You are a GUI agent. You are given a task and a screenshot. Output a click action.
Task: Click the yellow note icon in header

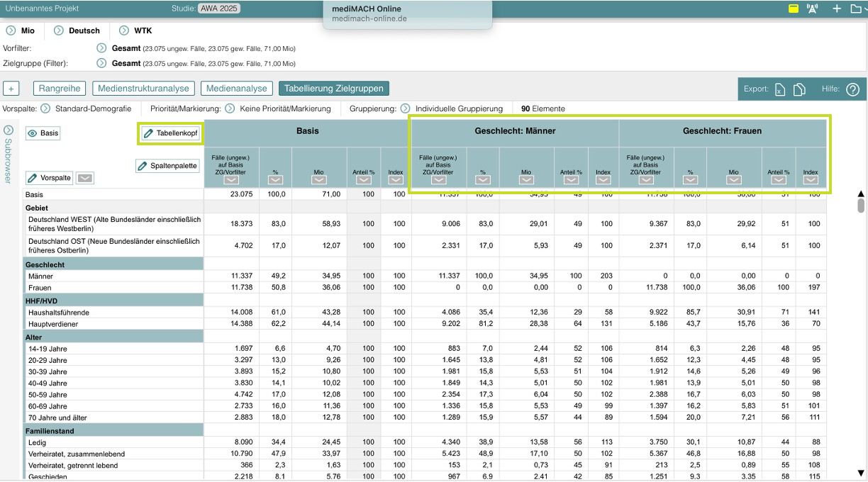click(794, 9)
